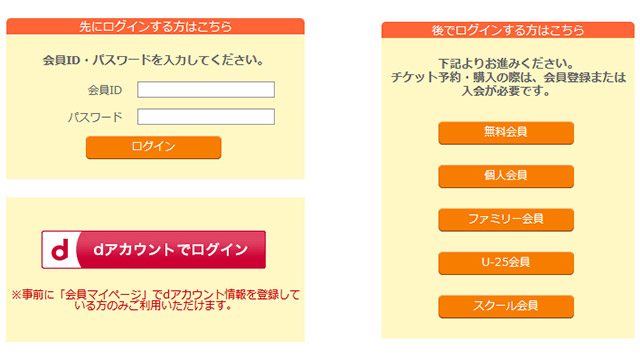Select the U-25会員 button
This screenshot has width=640, height=360.
pos(506,263)
